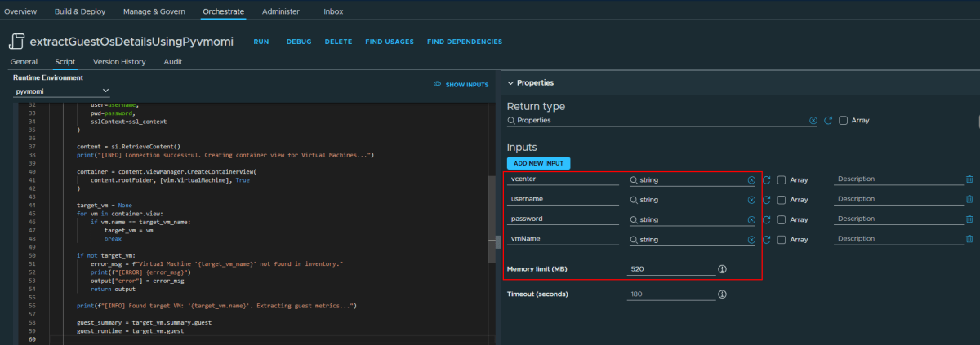
Task: Delete the password input with trash icon
Action: click(x=969, y=219)
